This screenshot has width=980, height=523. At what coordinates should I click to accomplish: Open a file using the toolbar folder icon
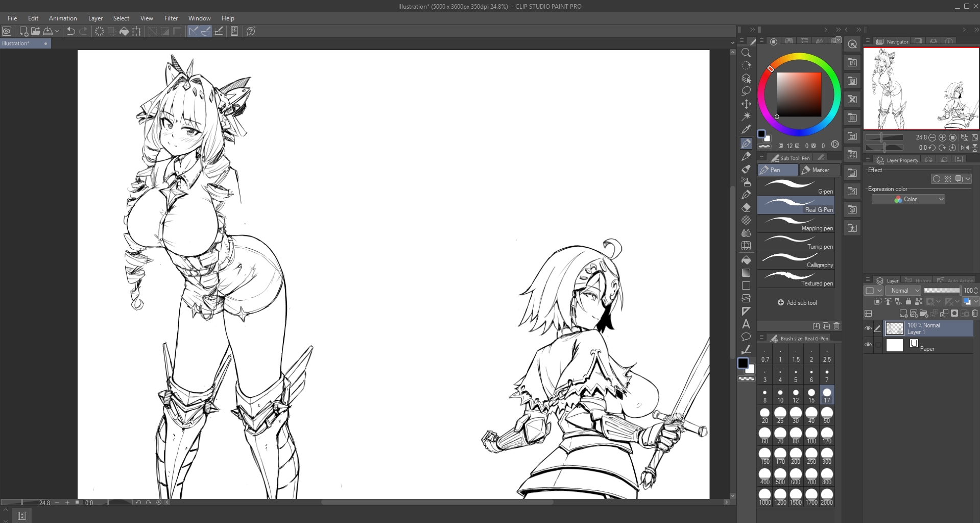pos(36,31)
